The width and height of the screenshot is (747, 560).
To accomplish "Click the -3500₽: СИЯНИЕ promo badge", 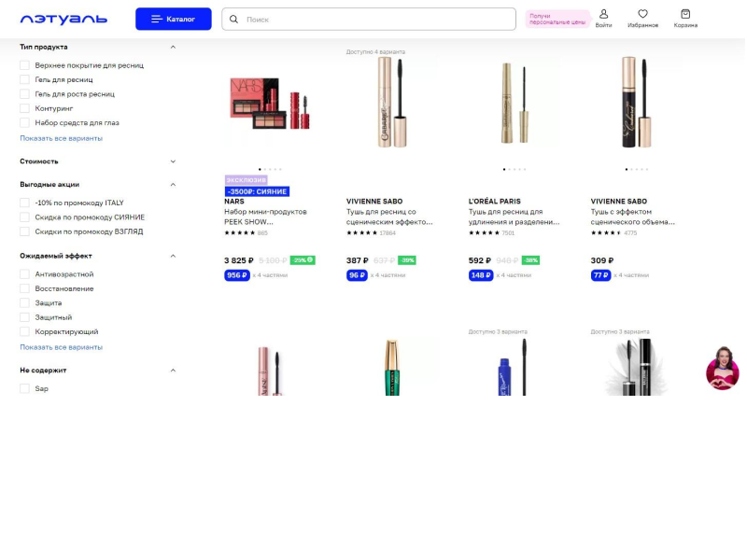I will (257, 191).
